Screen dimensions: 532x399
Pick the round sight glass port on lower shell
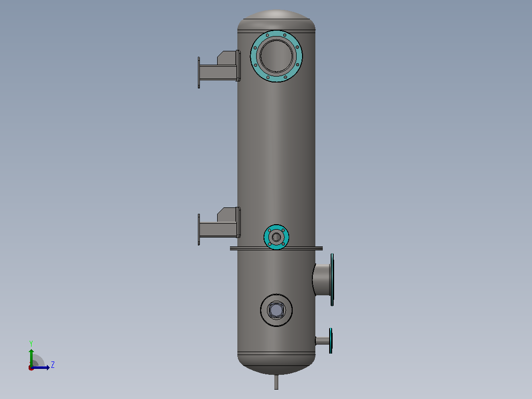276,310
